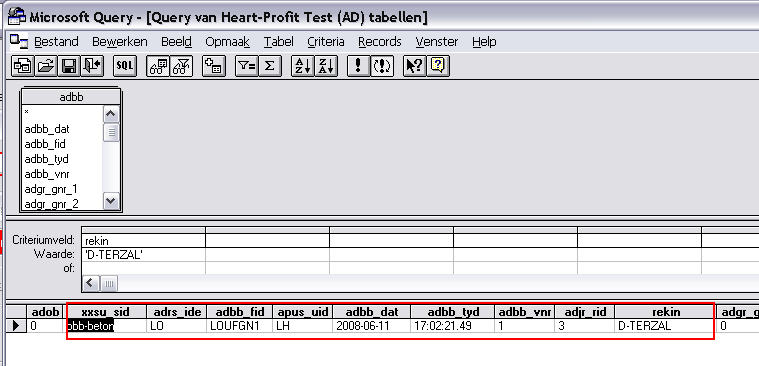Click the 17:02:21.49 time cell
Image resolution: width=759 pixels, height=366 pixels.
(453, 326)
